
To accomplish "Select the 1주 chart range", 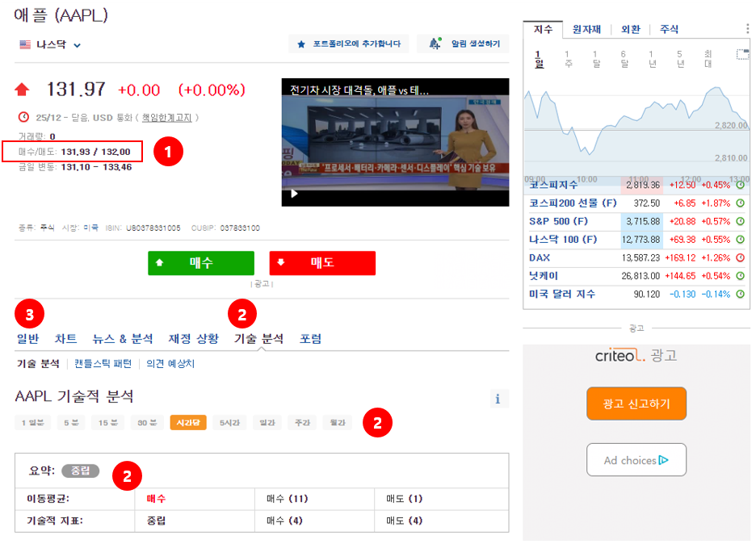I will (x=568, y=59).
